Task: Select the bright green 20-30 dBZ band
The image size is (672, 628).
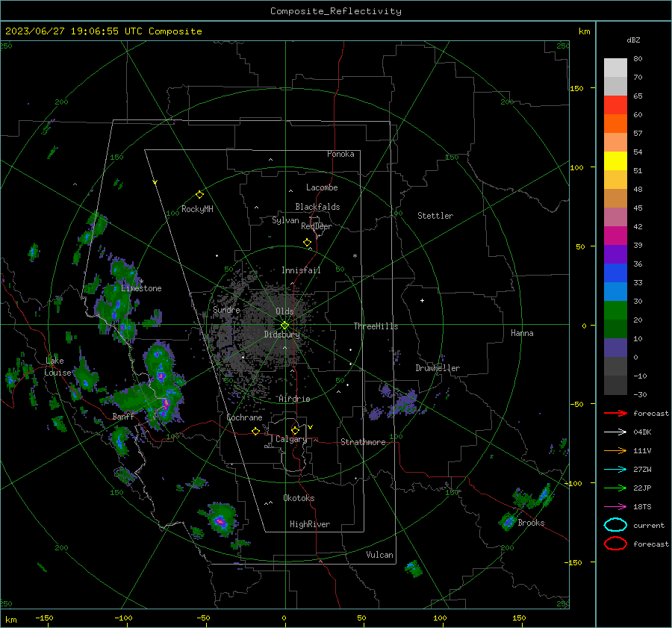Action: tap(615, 310)
